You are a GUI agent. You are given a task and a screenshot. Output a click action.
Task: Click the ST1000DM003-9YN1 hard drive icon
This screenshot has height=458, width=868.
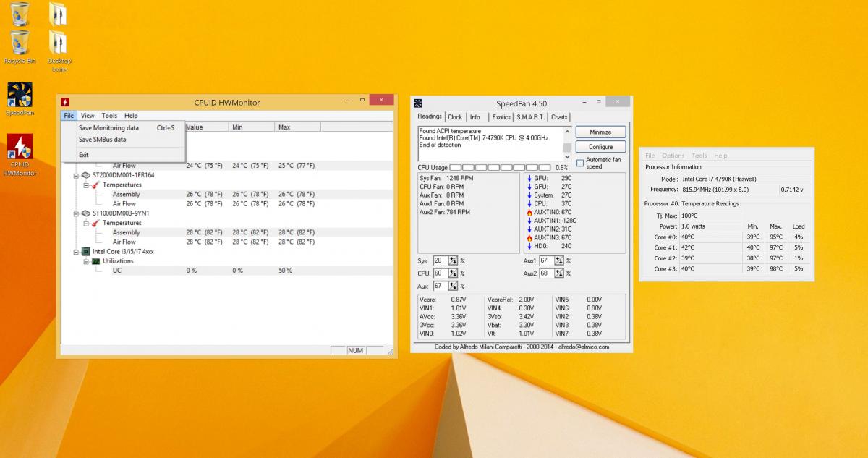[x=85, y=213]
